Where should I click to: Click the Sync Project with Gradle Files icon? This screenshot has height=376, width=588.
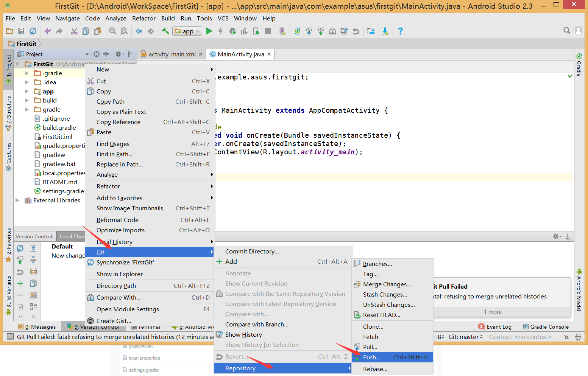tap(297, 31)
